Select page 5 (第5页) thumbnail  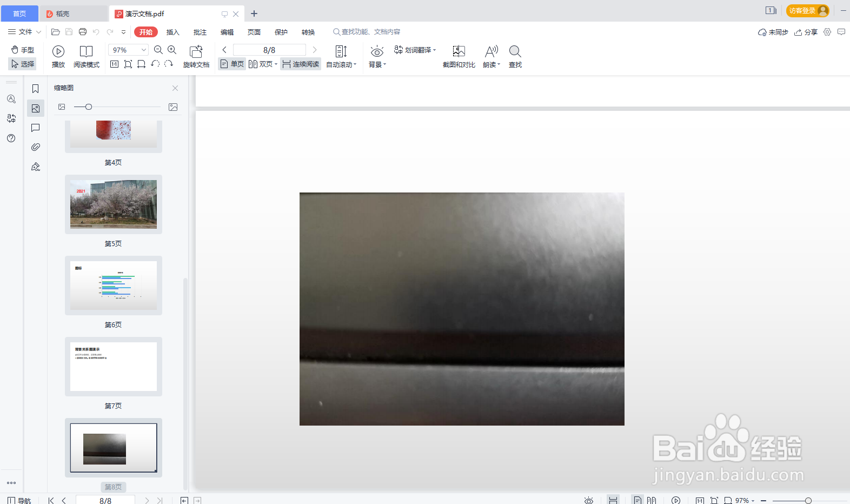(x=114, y=204)
